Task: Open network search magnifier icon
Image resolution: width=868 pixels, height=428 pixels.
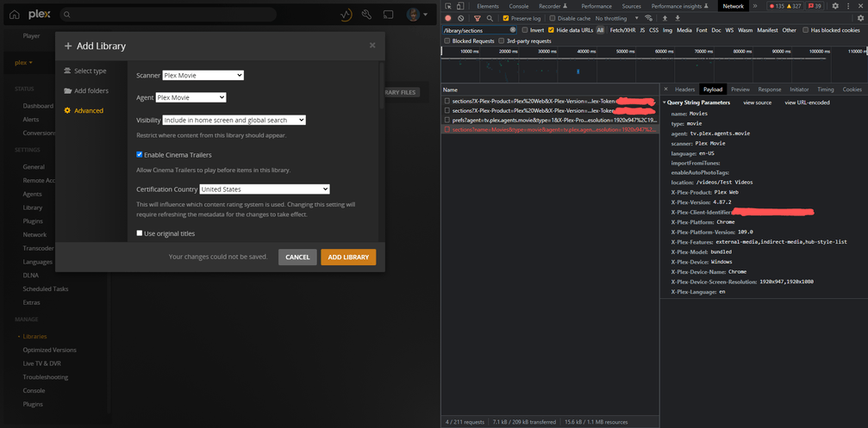Action: 490,18
